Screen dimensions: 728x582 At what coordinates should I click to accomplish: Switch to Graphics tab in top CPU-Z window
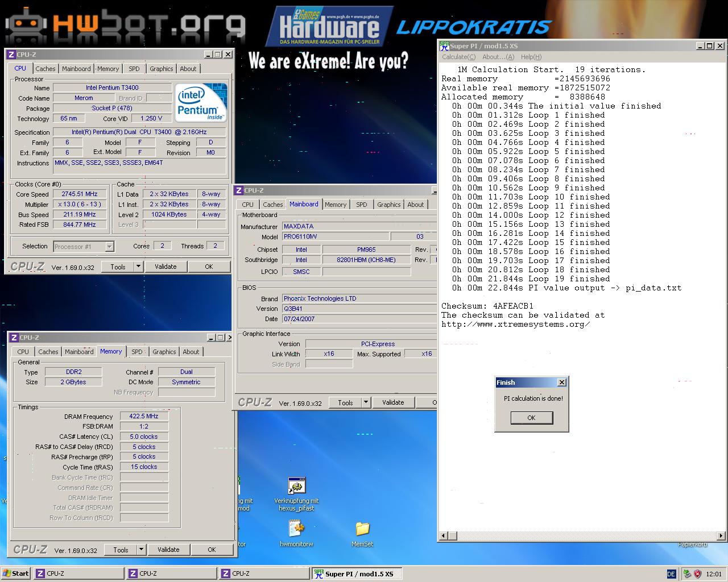pos(161,69)
